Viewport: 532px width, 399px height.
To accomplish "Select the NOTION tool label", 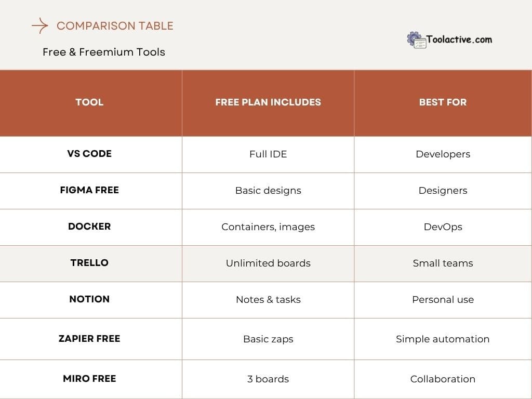I will (89, 299).
